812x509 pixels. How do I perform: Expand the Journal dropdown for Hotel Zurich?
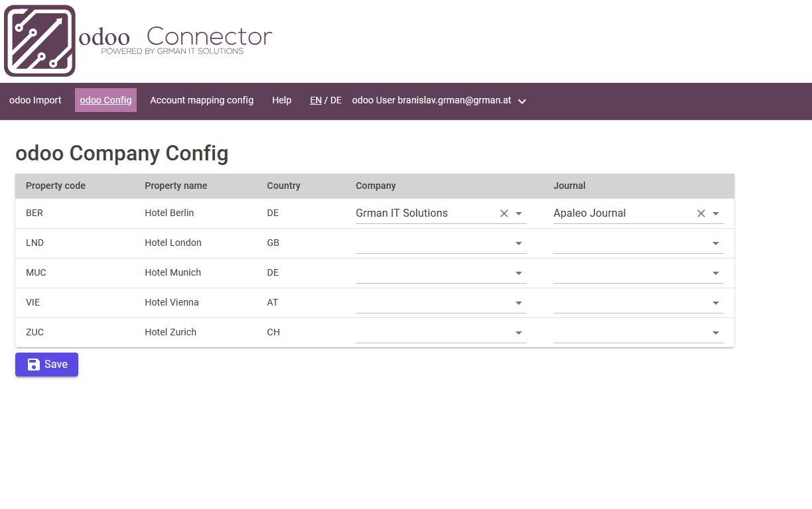(715, 332)
